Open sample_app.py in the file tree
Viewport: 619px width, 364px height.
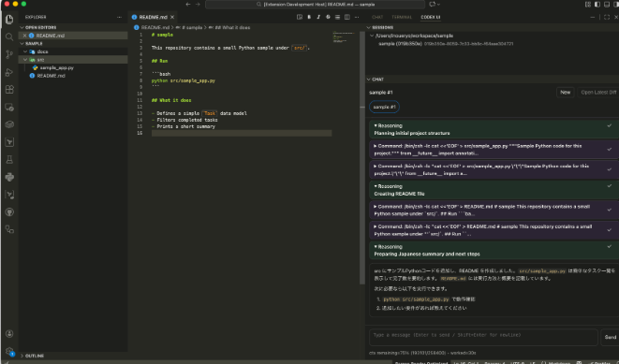point(57,67)
